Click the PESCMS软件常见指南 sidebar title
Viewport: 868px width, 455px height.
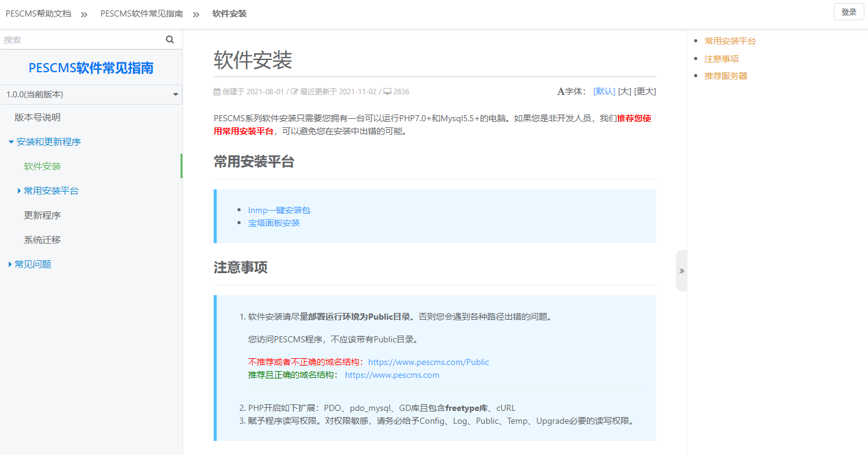tap(91, 68)
